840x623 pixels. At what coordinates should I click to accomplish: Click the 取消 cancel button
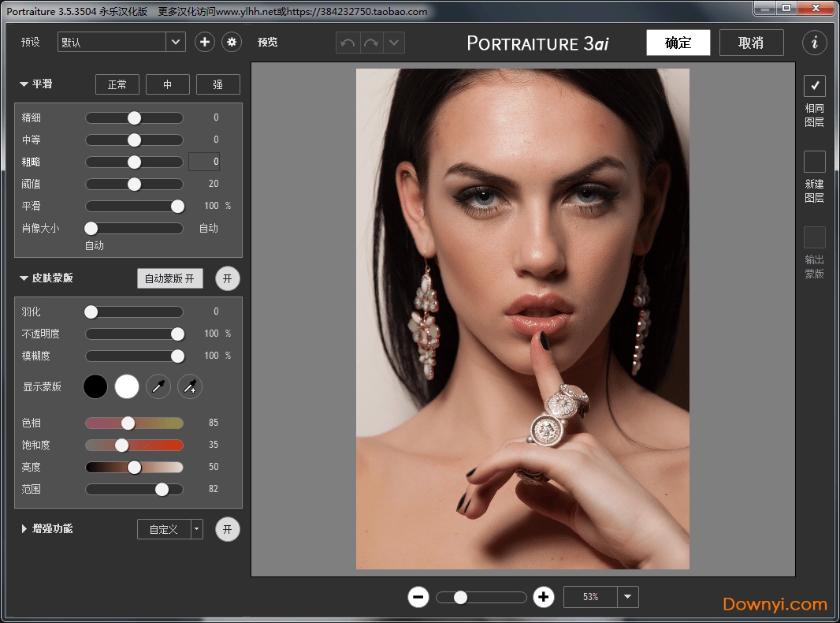pos(751,43)
